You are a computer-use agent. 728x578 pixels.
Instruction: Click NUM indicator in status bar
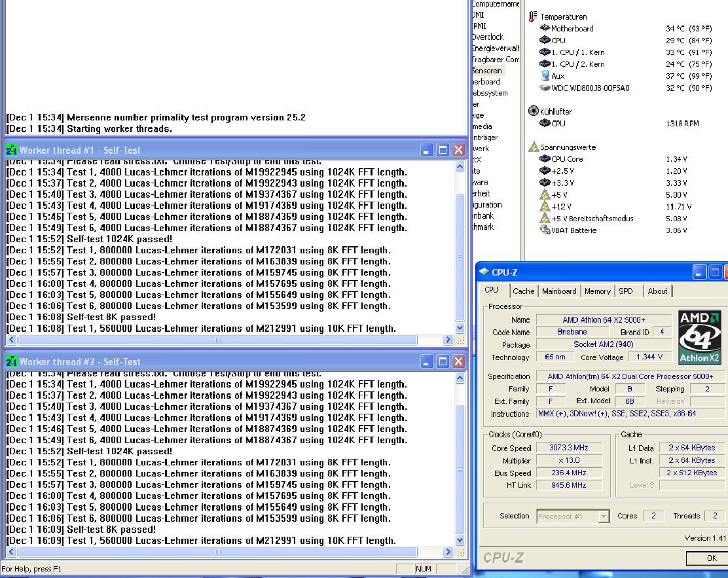pos(423,569)
